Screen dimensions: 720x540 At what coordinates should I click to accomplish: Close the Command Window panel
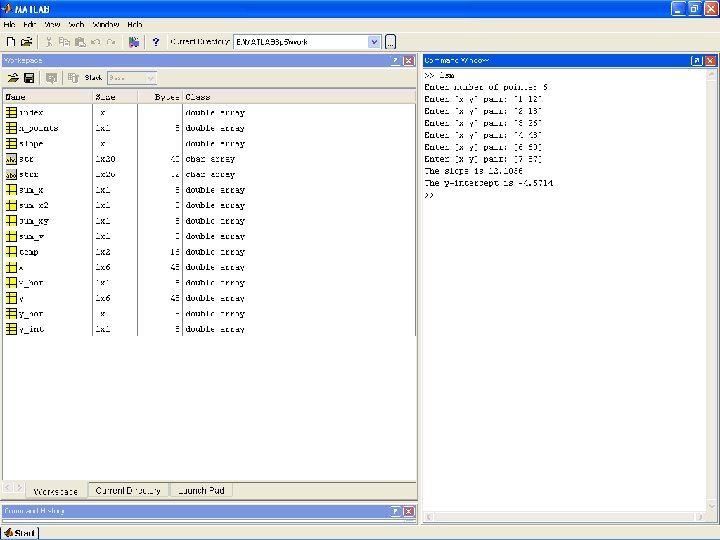click(x=710, y=61)
